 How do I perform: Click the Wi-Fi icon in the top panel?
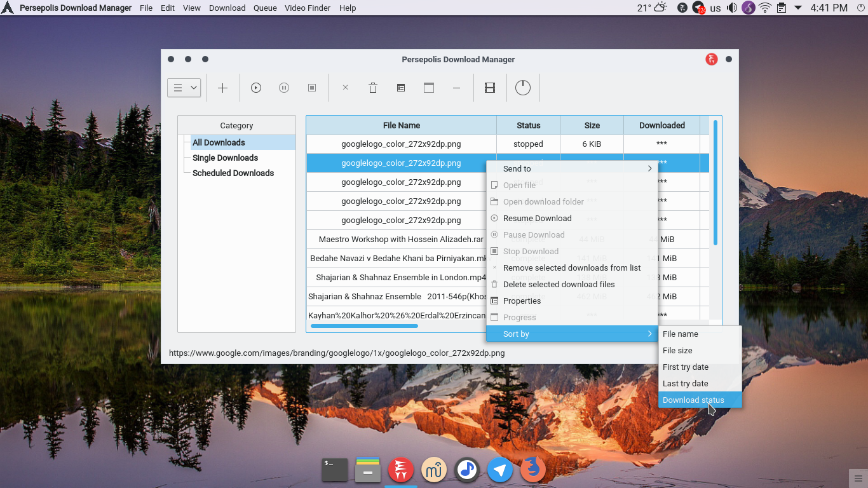[x=765, y=8]
